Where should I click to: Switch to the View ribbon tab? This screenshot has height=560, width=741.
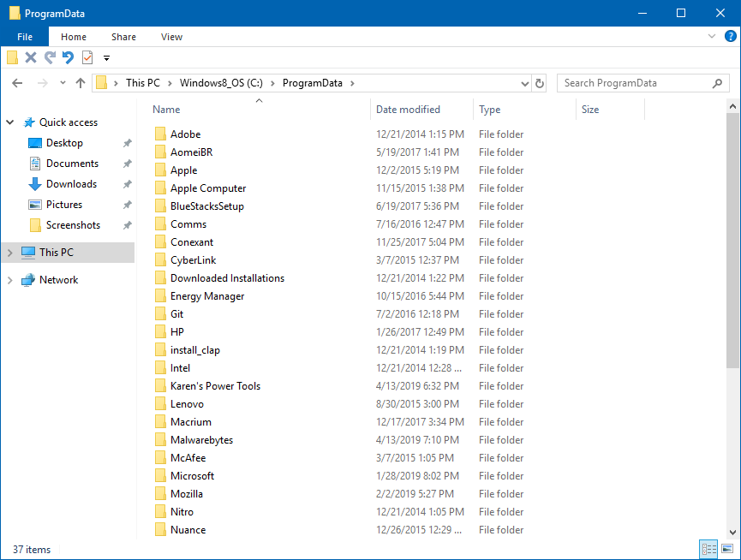tap(171, 37)
